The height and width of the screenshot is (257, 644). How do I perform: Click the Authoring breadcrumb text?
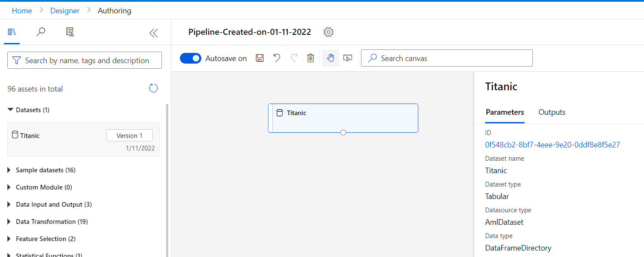(x=115, y=11)
